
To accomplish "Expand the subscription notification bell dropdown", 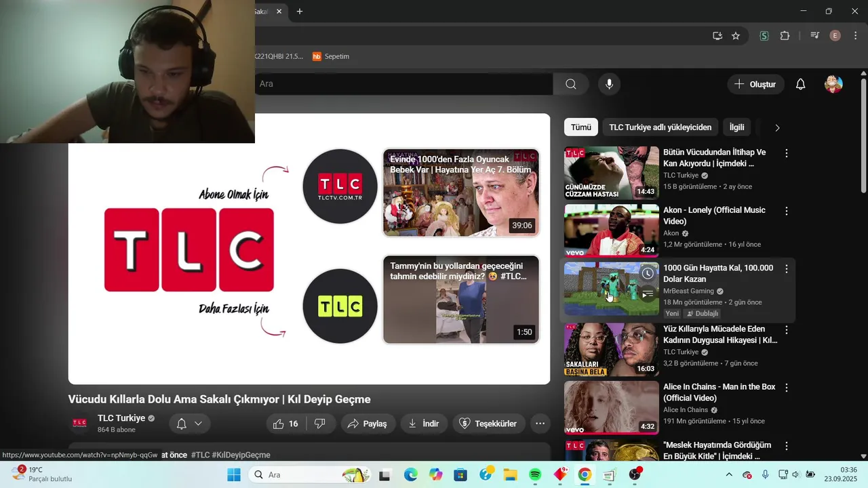I will (189, 424).
